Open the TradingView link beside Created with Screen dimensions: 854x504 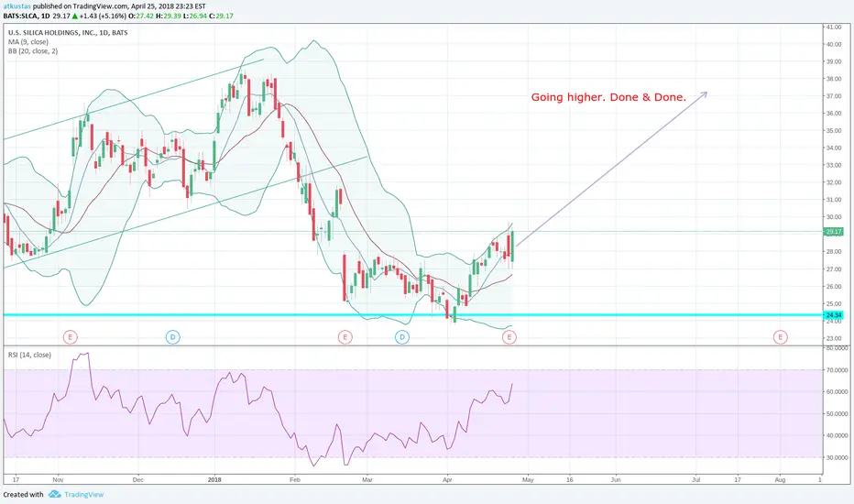tap(84, 495)
